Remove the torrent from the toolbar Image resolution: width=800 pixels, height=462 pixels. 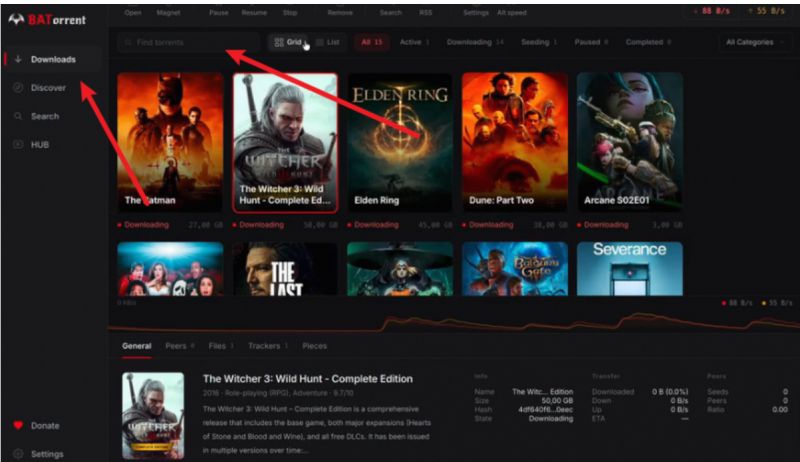[340, 13]
